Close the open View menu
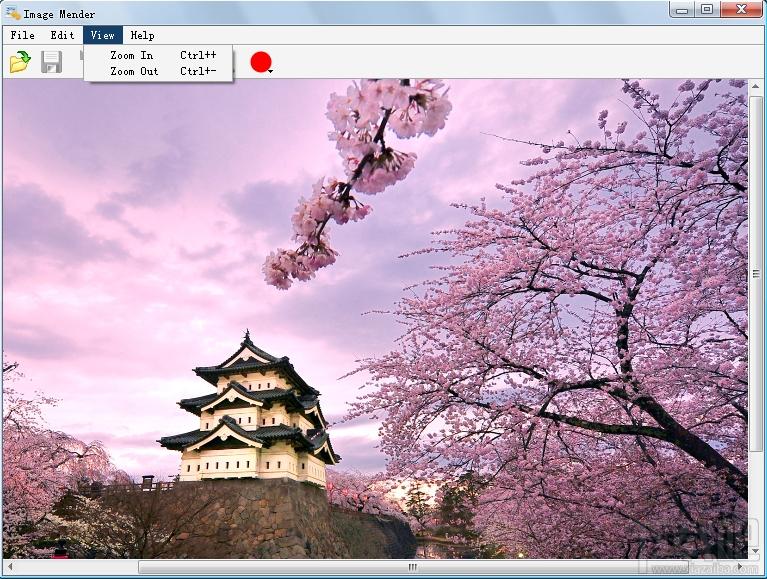This screenshot has width=767, height=579. 103,35
